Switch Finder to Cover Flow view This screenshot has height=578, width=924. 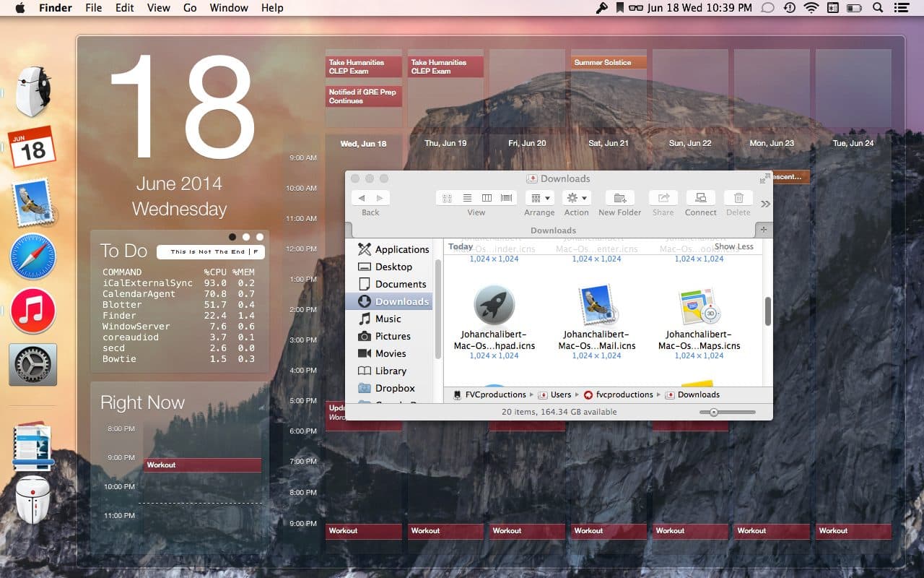click(x=506, y=198)
